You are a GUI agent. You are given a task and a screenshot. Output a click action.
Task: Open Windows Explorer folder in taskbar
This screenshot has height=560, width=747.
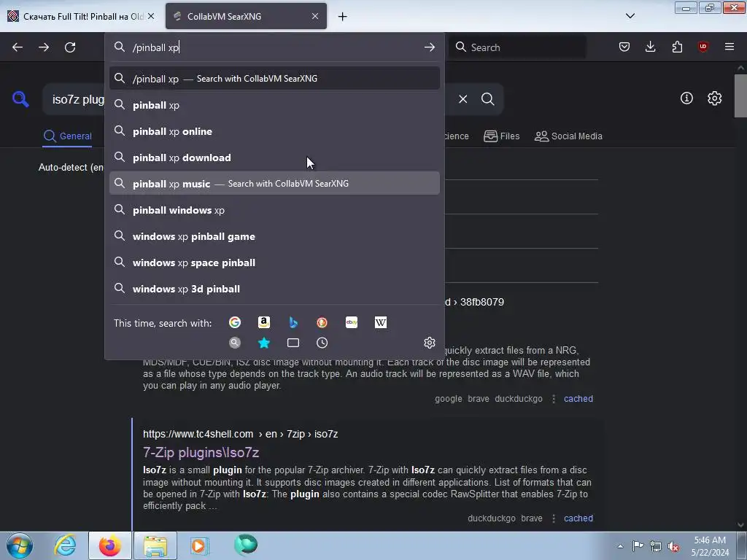(155, 545)
